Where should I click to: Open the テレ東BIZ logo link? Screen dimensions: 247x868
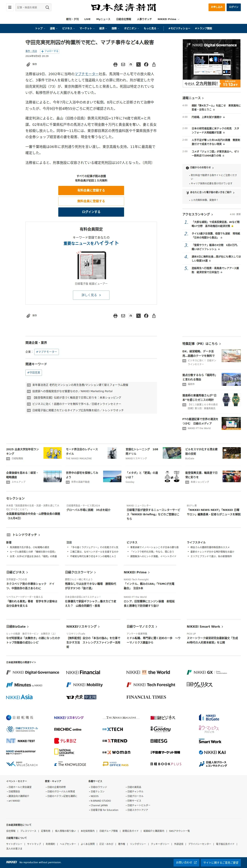click(65, 741)
